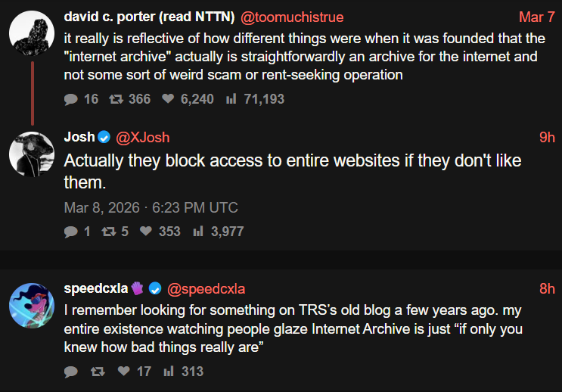This screenshot has height=392, width=562.
Task: Retweet speedcxla's tweet
Action: point(98,372)
